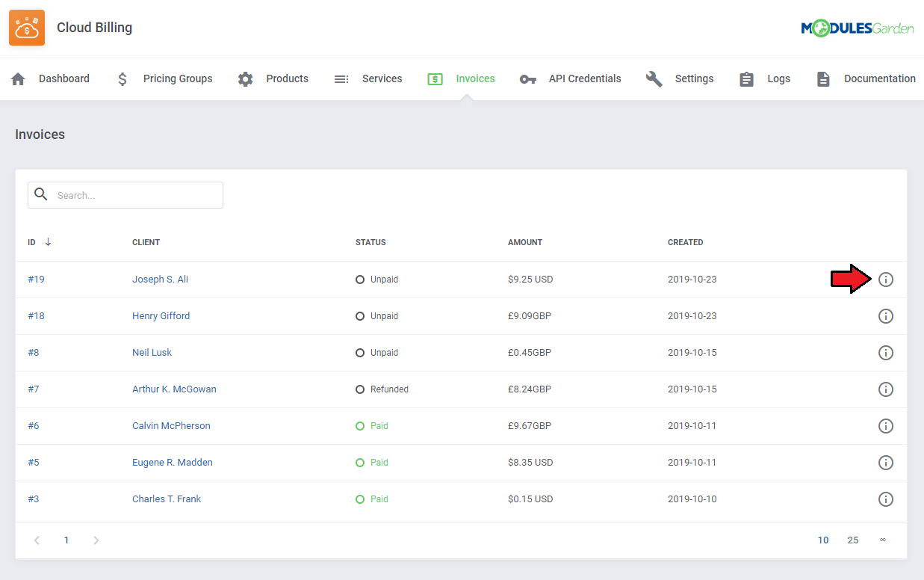The width and height of the screenshot is (924, 580).
Task: Open info for Charles T. Frank's invoice
Action: pyautogui.click(x=886, y=499)
